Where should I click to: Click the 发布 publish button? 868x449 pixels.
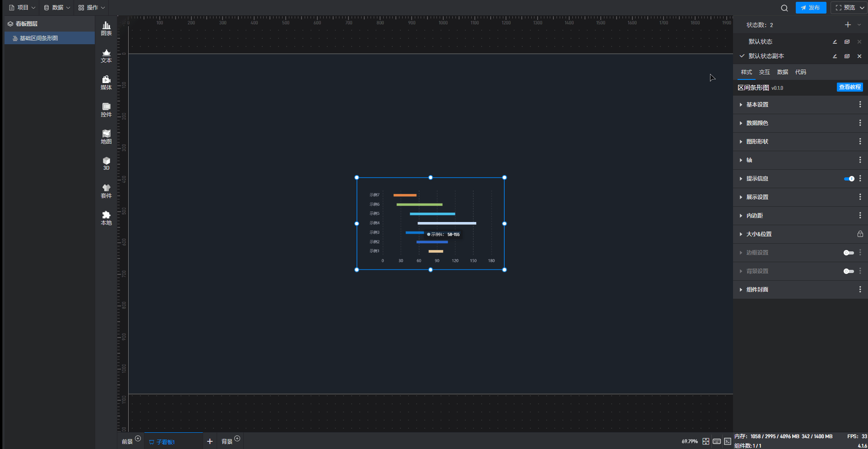tap(811, 8)
